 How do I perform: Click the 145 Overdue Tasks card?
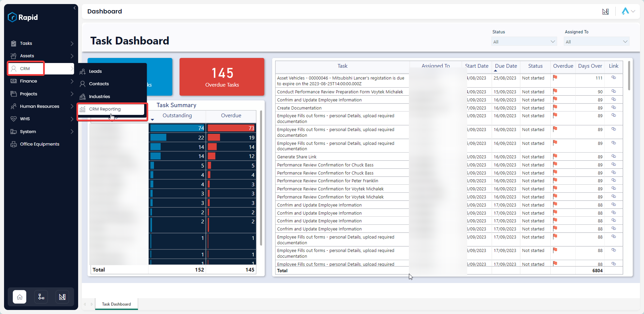point(222,77)
